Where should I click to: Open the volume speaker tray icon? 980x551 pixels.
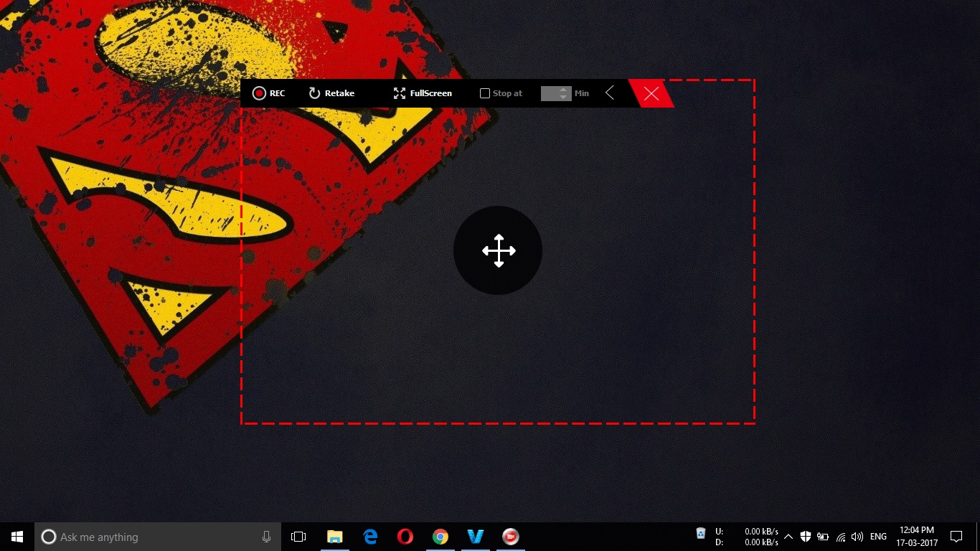click(x=857, y=537)
